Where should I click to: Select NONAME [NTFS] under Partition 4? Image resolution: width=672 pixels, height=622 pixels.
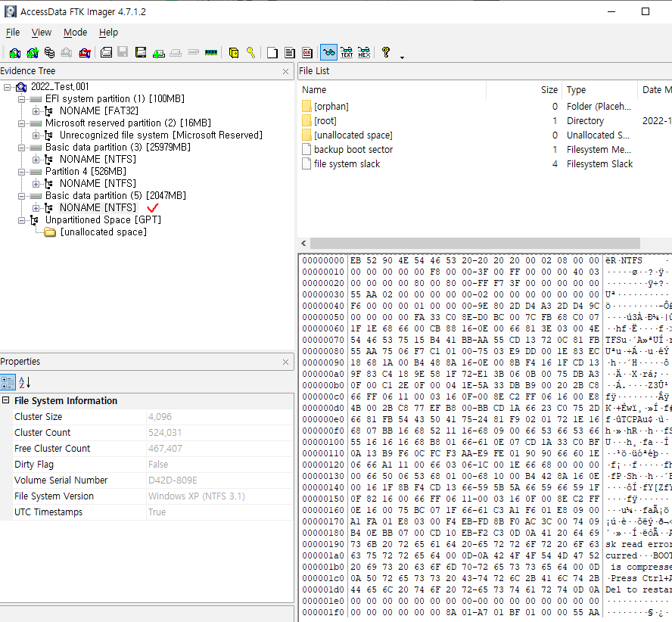tap(98, 183)
